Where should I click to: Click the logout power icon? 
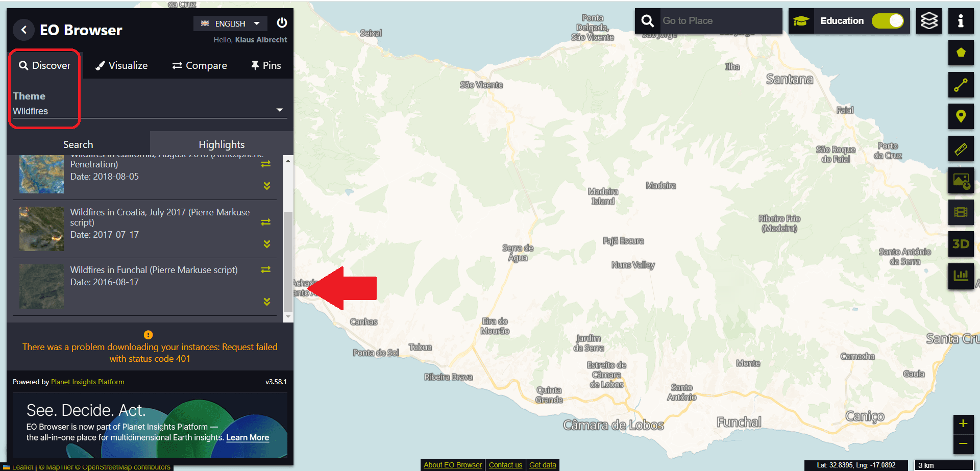(x=282, y=23)
